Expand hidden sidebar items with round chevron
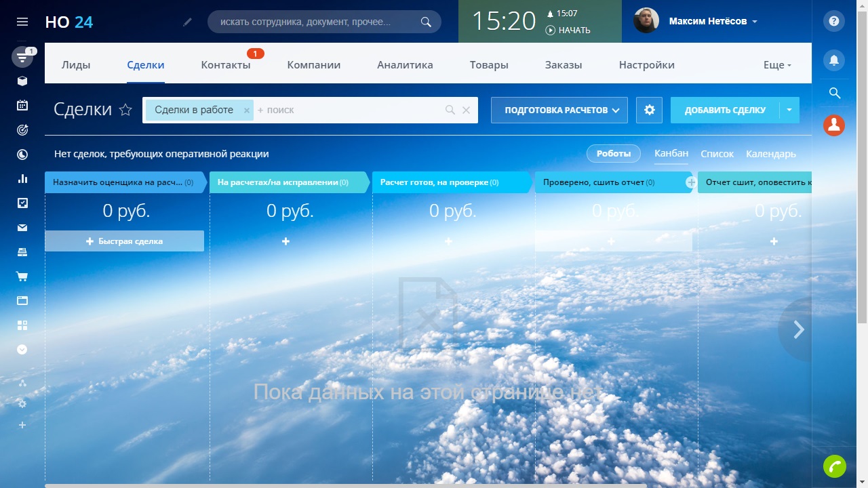The height and width of the screenshot is (488, 868). pyautogui.click(x=22, y=350)
